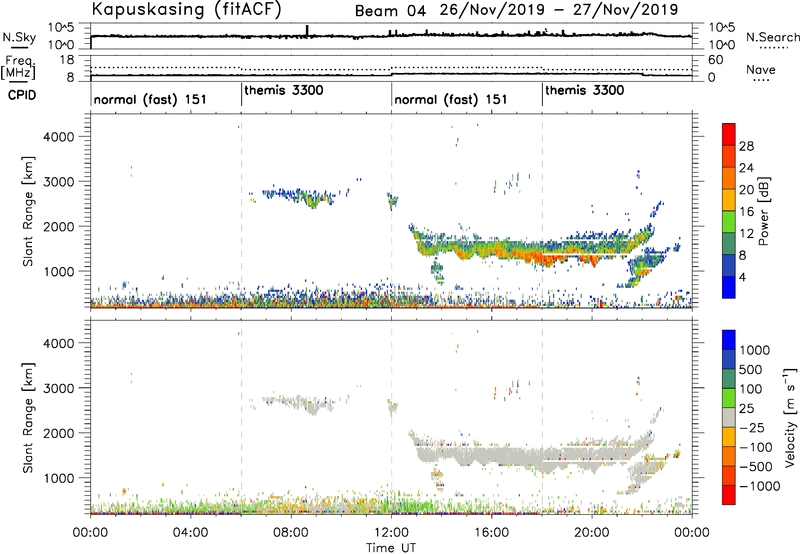The width and height of the screenshot is (800, 554).
Task: Click the 'Power [dB]' colorbar label
Action: (763, 211)
